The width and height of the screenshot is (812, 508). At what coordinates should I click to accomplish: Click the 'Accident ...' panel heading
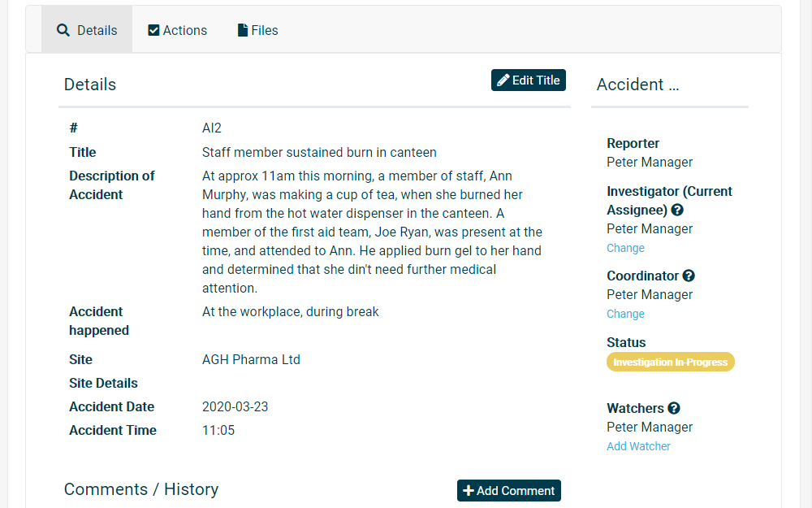(637, 85)
